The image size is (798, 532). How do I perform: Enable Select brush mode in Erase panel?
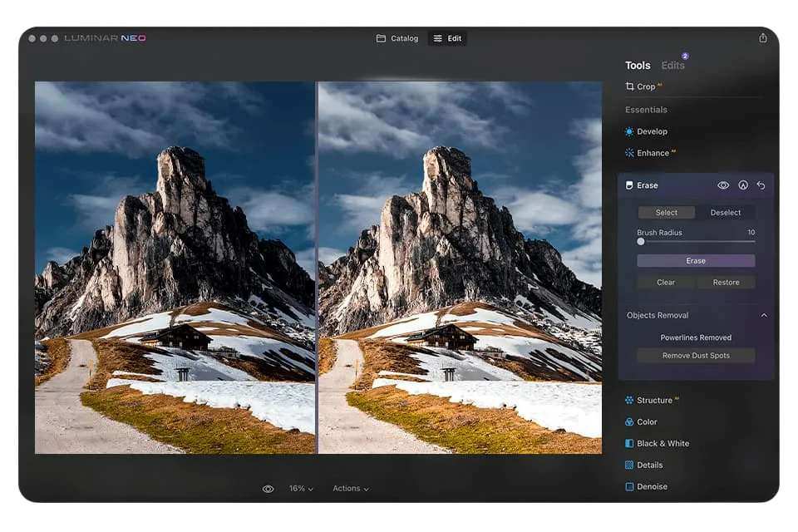coord(666,212)
